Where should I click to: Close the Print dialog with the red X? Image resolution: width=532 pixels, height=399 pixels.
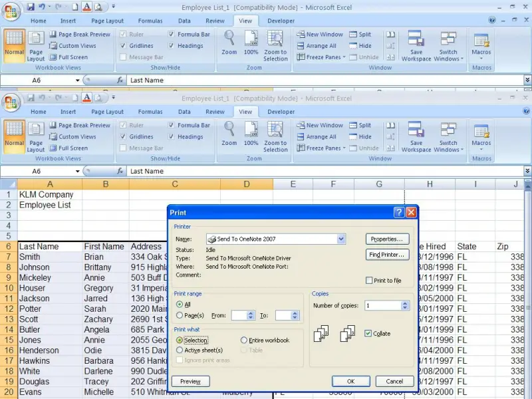[411, 212]
